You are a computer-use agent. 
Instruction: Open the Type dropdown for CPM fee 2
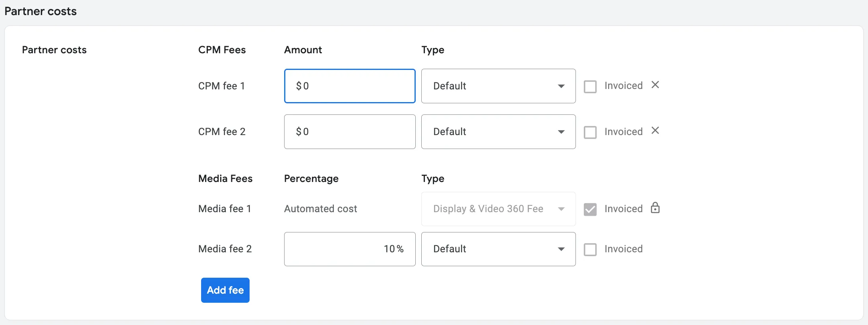[x=498, y=132]
